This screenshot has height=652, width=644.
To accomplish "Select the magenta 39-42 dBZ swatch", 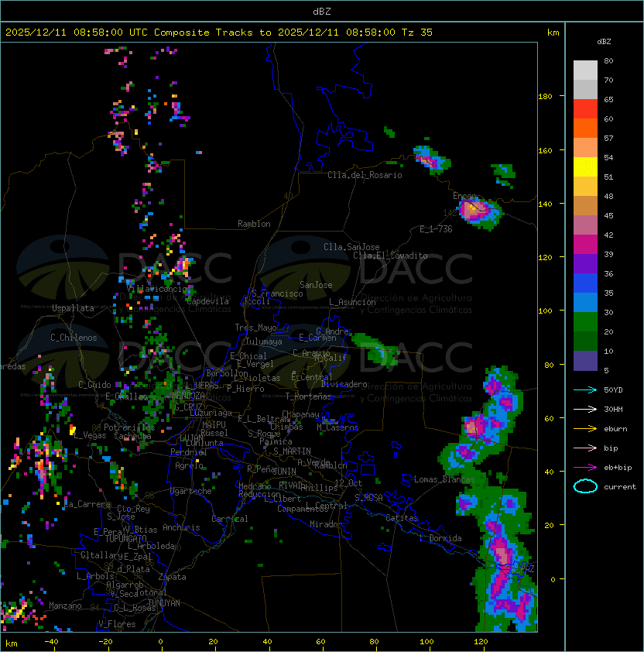I will click(585, 245).
